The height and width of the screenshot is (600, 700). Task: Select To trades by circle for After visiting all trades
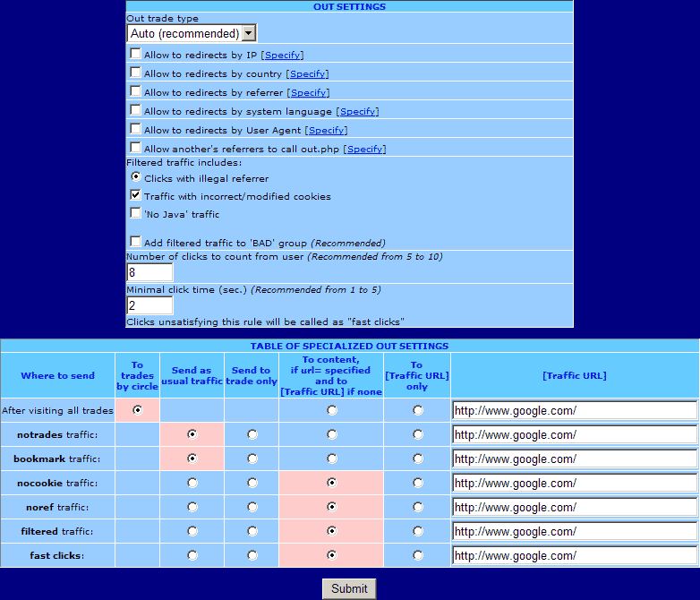tap(138, 410)
